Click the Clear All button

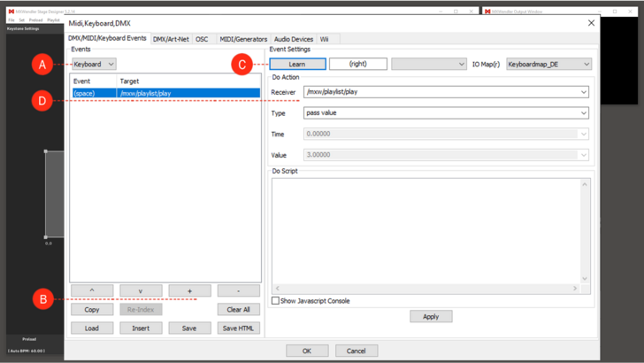click(x=239, y=310)
